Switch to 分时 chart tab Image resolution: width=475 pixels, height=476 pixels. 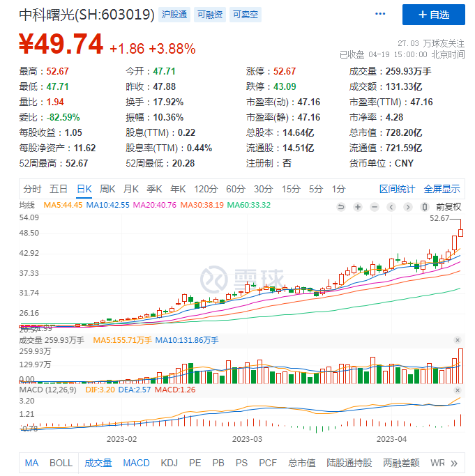click(32, 189)
